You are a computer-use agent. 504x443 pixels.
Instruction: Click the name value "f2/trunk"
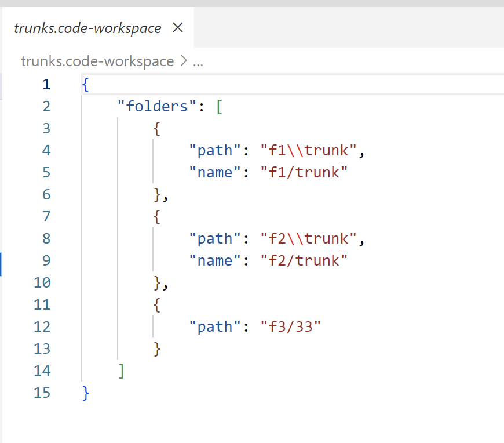(x=304, y=260)
